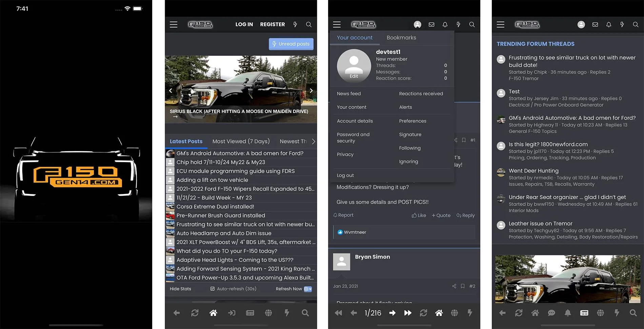644x329 pixels.
Task: Open the profile avatar icon above Your account menu
Action: (418, 24)
